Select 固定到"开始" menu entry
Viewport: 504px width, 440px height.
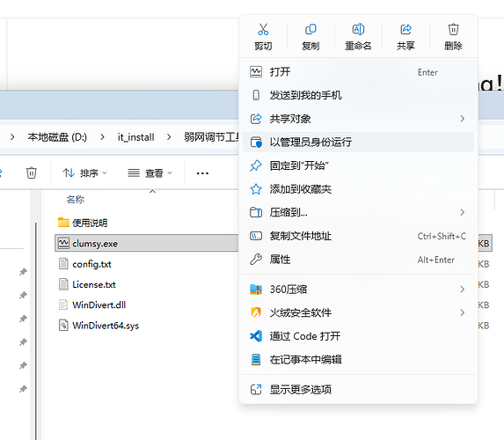[x=358, y=165]
